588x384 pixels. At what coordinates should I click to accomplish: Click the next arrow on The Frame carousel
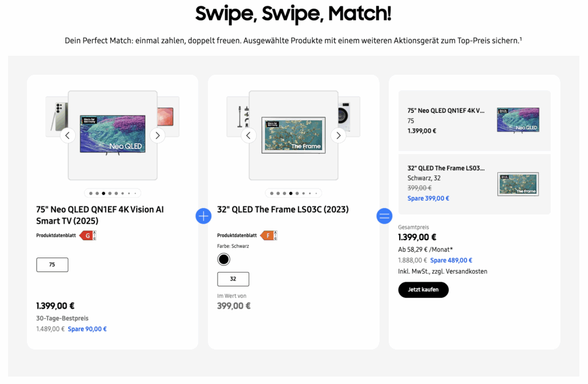click(x=338, y=135)
